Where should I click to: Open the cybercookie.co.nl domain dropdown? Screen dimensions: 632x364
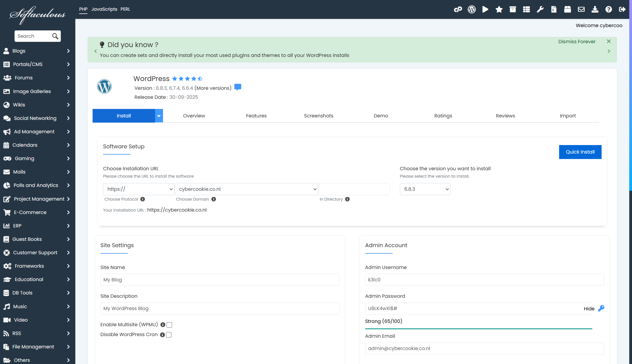246,189
